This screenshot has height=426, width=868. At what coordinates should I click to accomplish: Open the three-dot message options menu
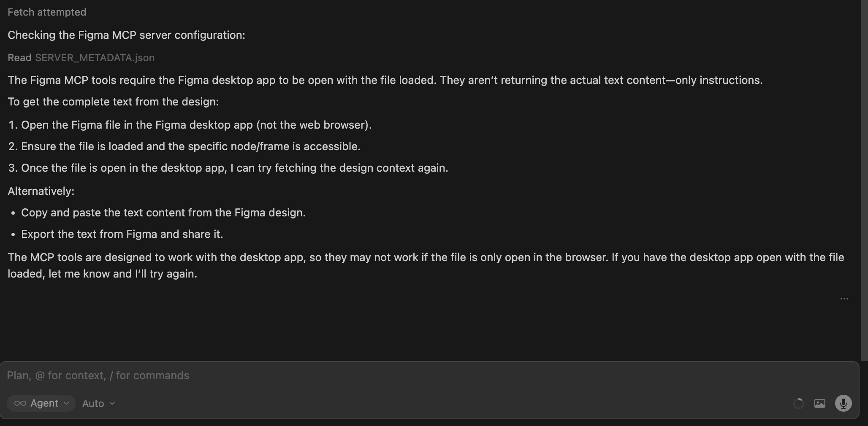coord(844,299)
